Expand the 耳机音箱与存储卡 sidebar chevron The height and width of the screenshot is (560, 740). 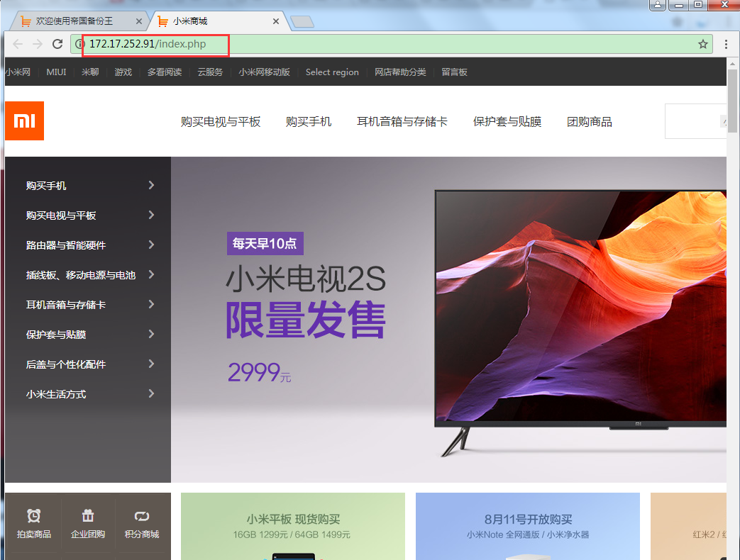coord(151,304)
